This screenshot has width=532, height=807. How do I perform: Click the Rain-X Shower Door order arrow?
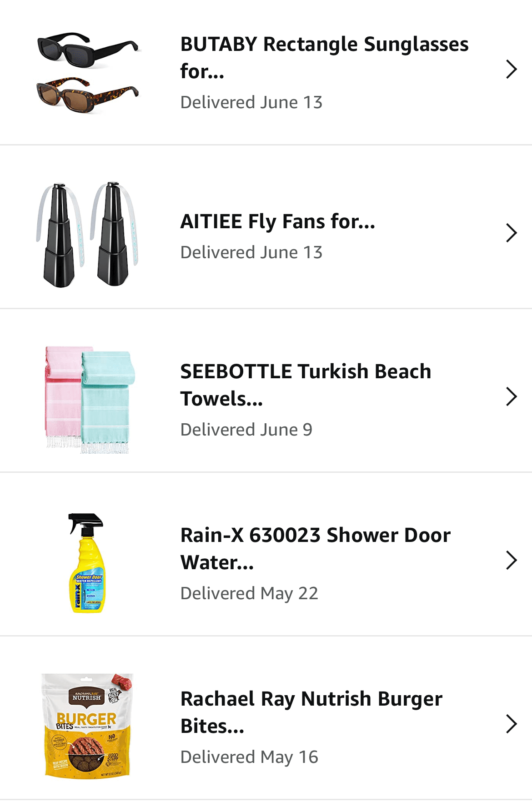click(x=511, y=561)
